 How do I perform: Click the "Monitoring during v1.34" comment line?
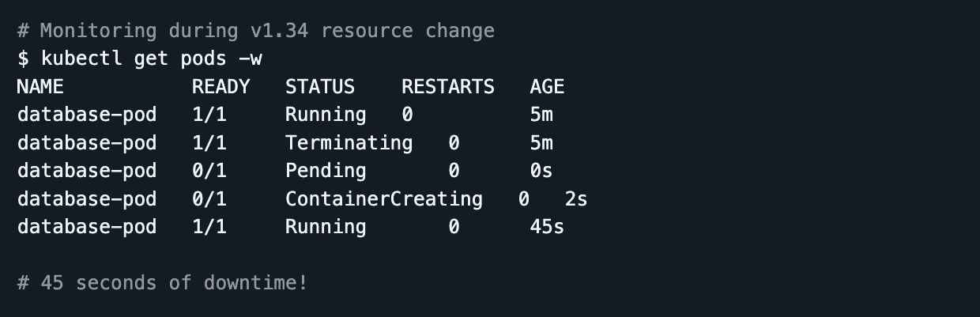[x=255, y=31]
